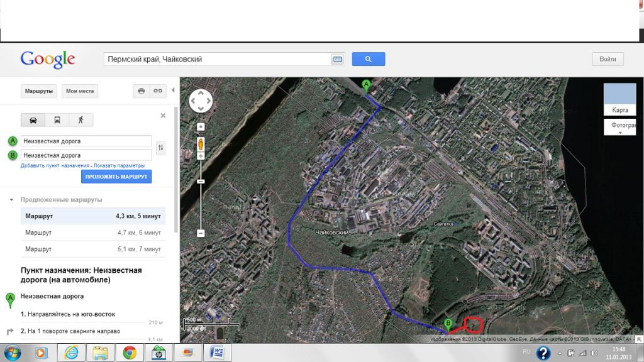Click the blue search button

pos(368,59)
